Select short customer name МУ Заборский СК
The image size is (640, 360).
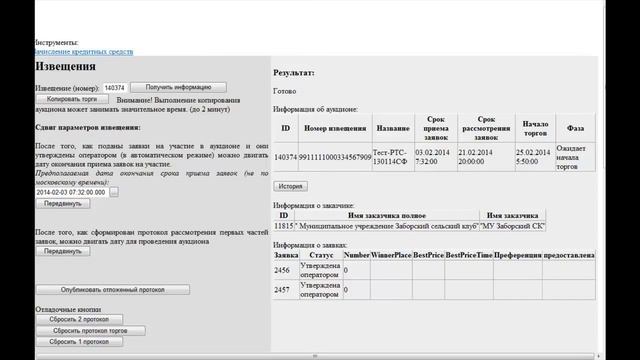tap(512, 226)
